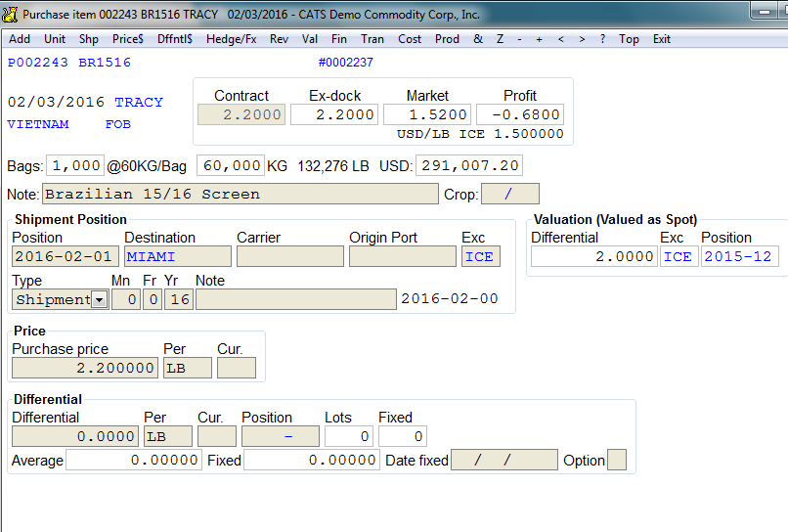This screenshot has height=532, width=788.
Task: Click the Differential value field 0.0000
Action: click(x=75, y=436)
